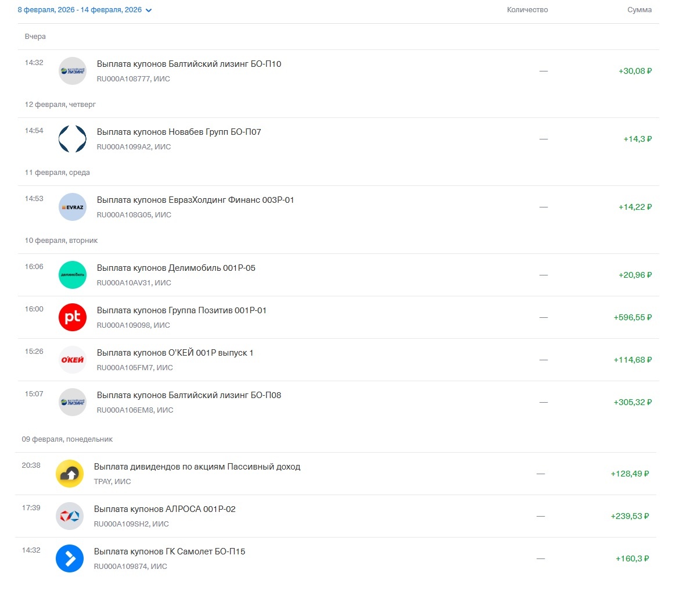Click the 16:06 time of Делимобиль payout
Image resolution: width=690 pixels, height=616 pixels.
click(34, 266)
